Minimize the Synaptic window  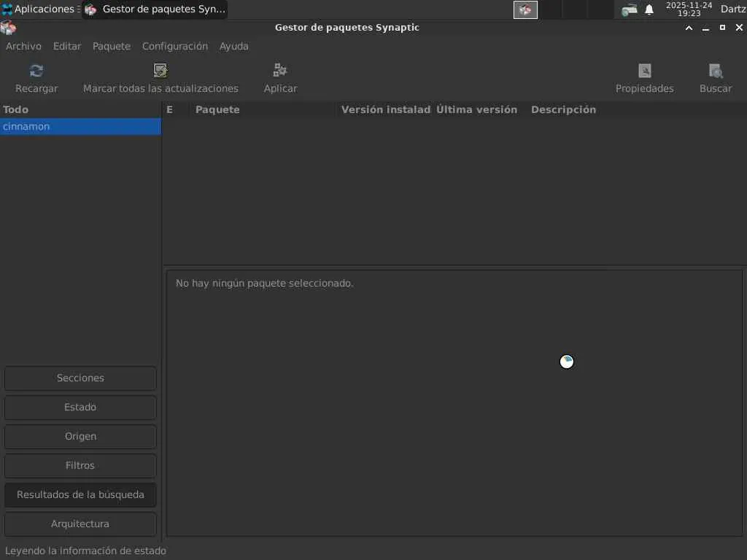coord(705,28)
